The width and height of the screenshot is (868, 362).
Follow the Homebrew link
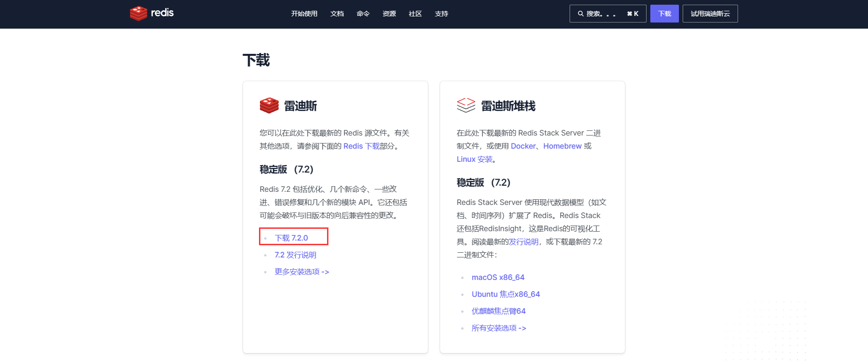pos(563,146)
